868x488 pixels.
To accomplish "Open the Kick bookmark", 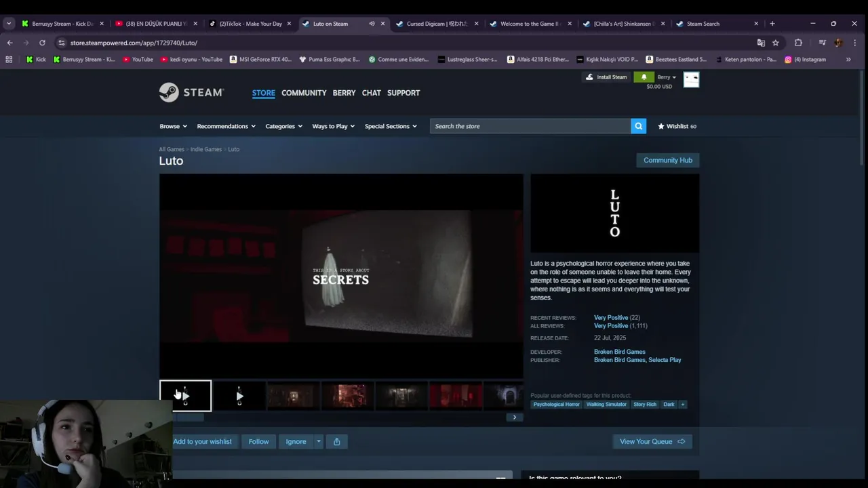I will tap(36, 60).
